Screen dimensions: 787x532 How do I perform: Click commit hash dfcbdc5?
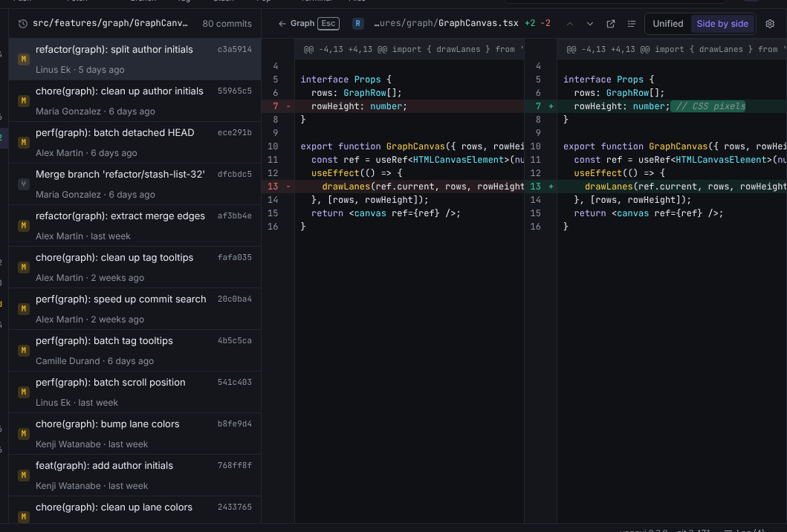pos(234,174)
